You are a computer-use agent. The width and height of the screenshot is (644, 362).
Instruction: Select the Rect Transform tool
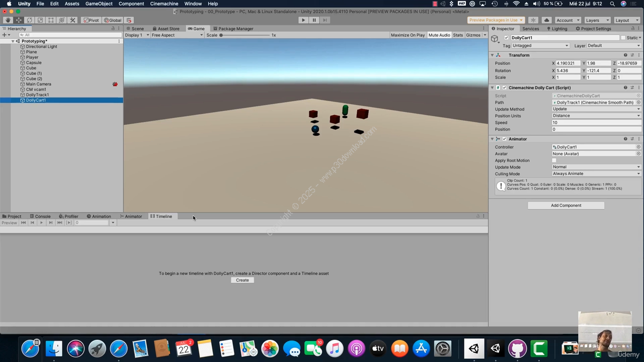click(x=51, y=20)
